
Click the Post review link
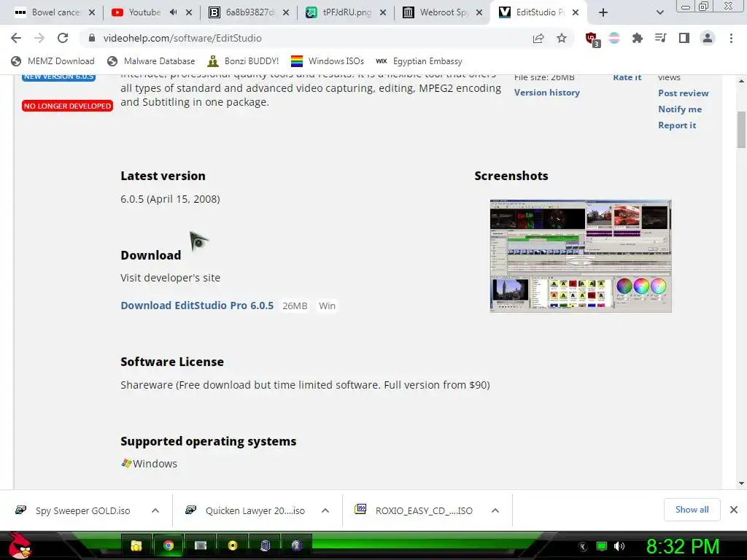pos(683,93)
